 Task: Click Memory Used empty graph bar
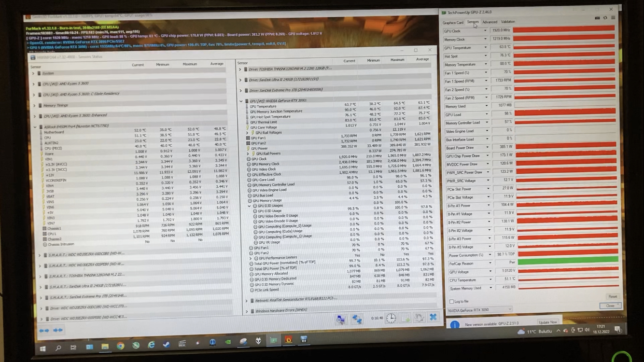tap(565, 105)
